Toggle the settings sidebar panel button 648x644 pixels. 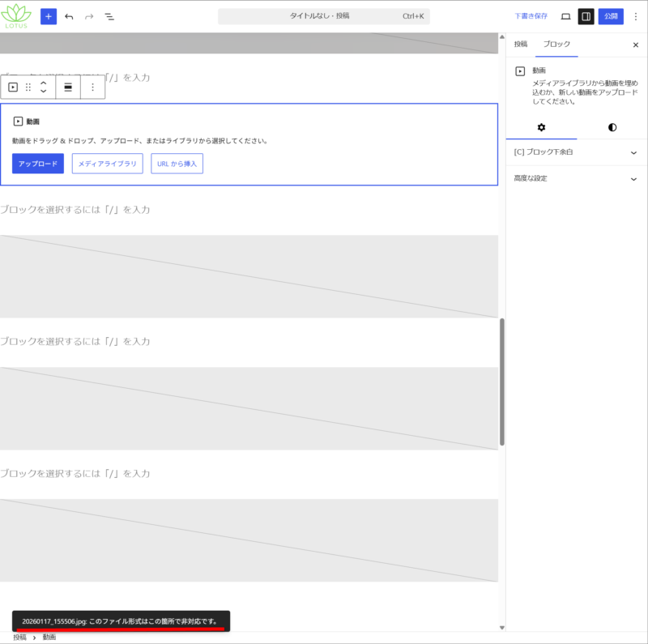tap(586, 16)
